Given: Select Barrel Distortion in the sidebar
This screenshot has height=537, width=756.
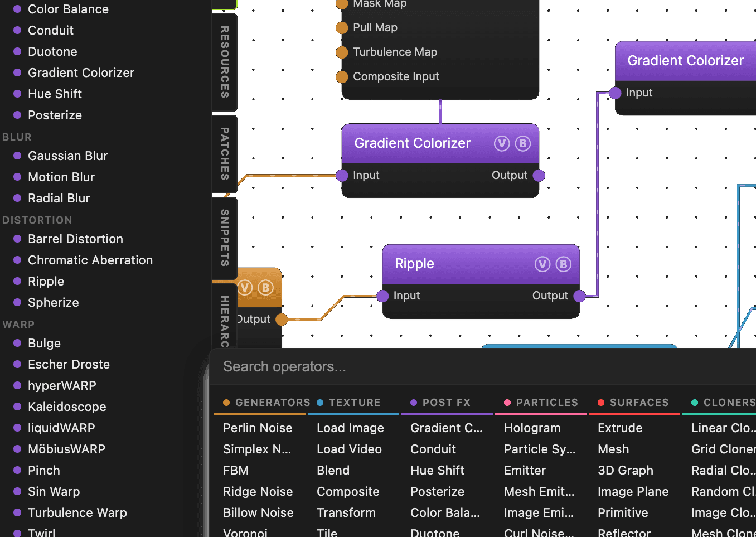Looking at the screenshot, I should [75, 239].
